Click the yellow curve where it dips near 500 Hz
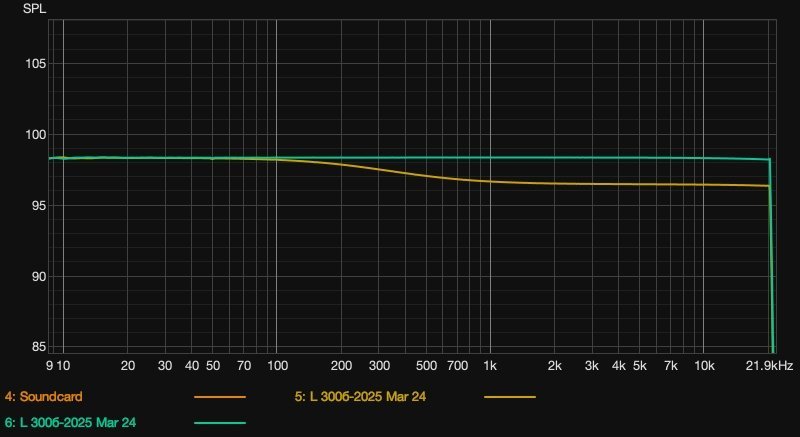 tap(426, 176)
